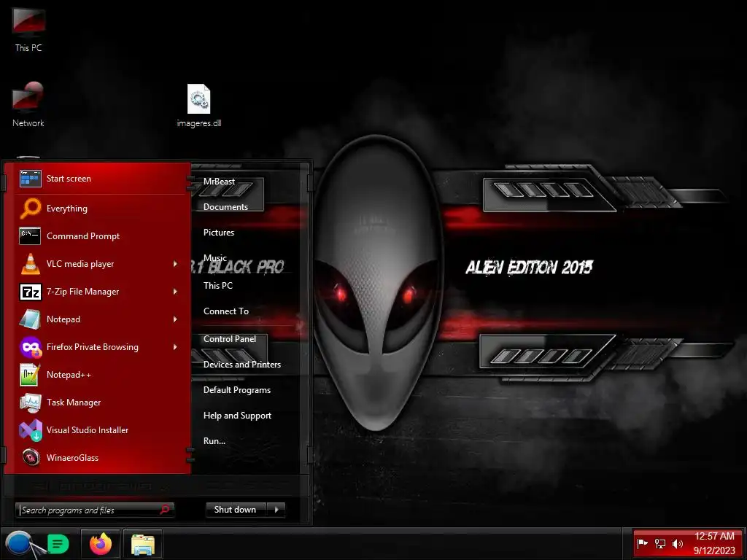This screenshot has width=747, height=560.
Task: Click Connect To in start menu
Action: tap(226, 311)
